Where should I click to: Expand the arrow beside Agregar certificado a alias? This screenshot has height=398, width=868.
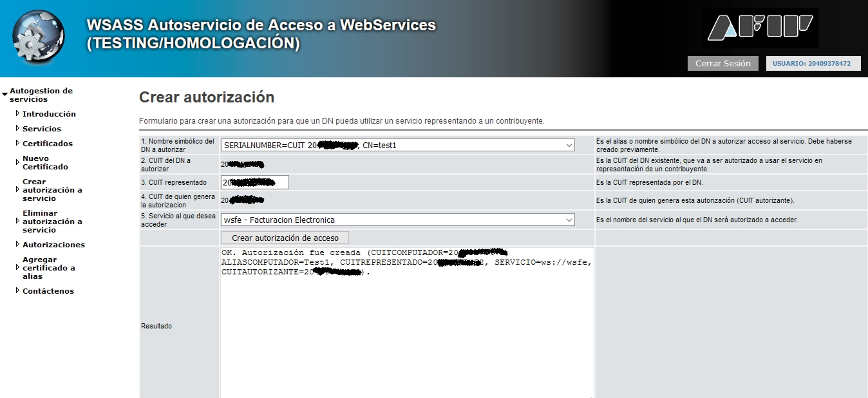click(17, 268)
